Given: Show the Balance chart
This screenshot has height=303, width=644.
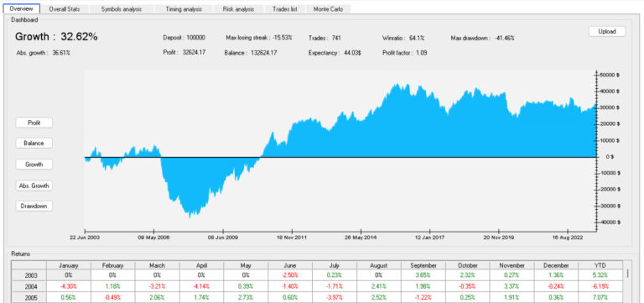Looking at the screenshot, I should pos(34,143).
